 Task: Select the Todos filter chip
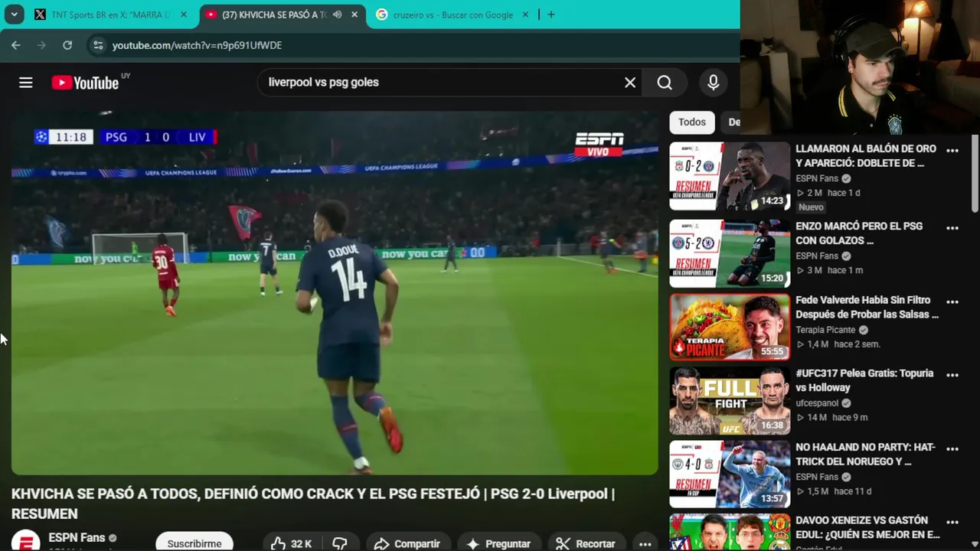pos(692,122)
